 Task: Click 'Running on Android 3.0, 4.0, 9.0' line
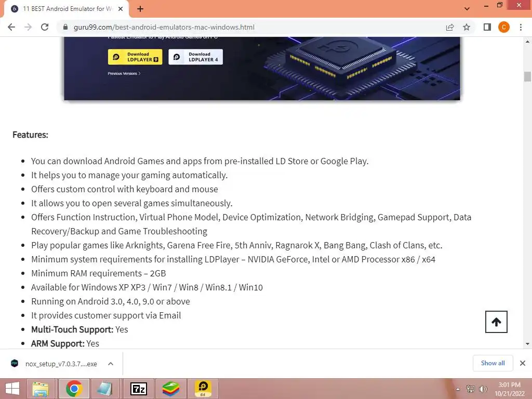(x=111, y=301)
